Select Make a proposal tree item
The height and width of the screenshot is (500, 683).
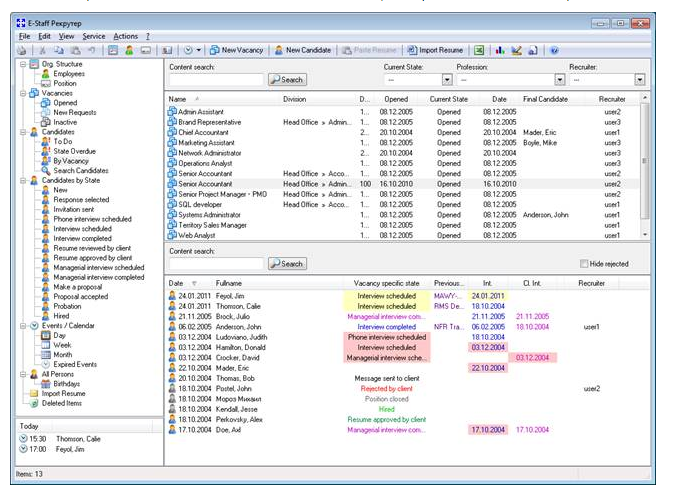coord(78,287)
